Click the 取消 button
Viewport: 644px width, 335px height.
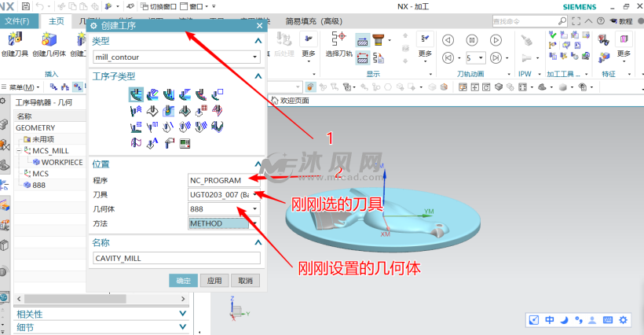[x=245, y=281]
